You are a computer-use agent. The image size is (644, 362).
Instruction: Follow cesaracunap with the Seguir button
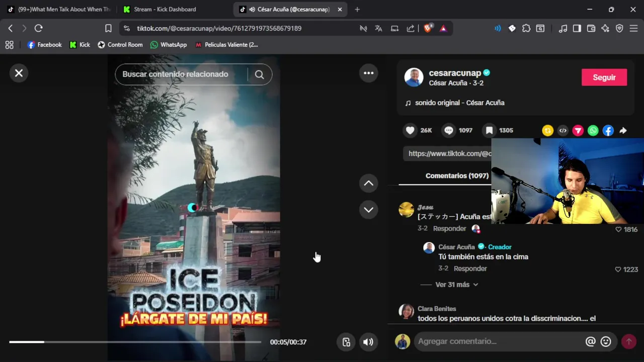pyautogui.click(x=604, y=77)
